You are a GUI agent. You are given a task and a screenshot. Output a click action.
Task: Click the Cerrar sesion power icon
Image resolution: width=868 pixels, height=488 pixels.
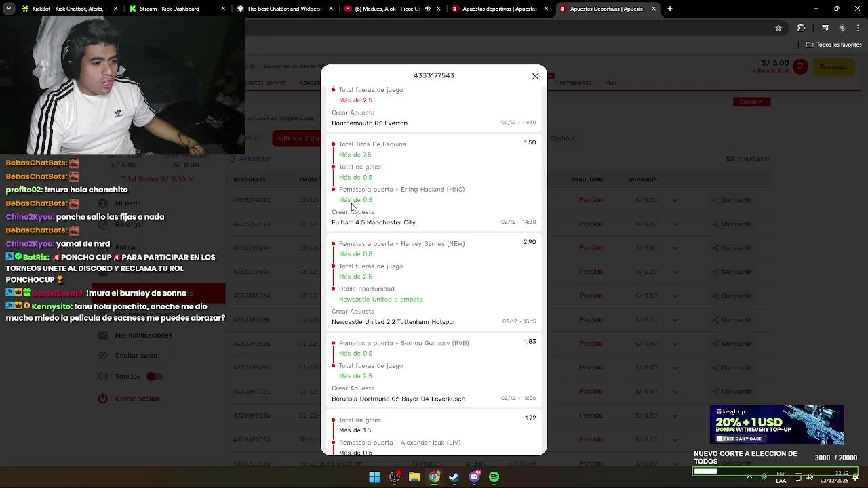(x=102, y=399)
